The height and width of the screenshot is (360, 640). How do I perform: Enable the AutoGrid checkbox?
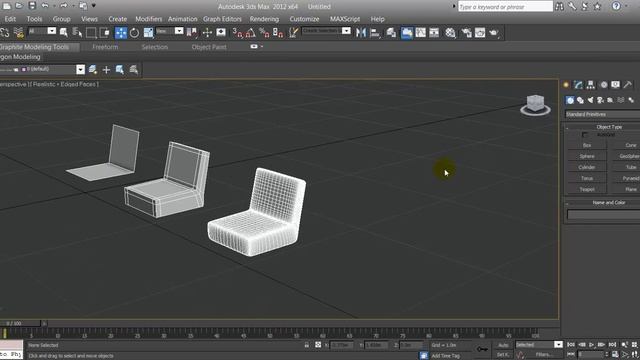click(585, 135)
